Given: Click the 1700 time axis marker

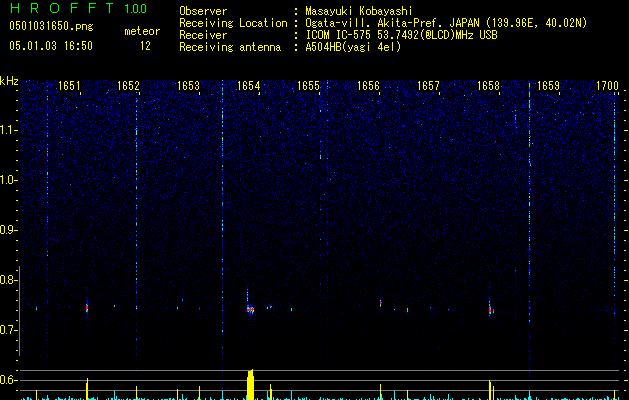Looking at the screenshot, I should coord(608,86).
